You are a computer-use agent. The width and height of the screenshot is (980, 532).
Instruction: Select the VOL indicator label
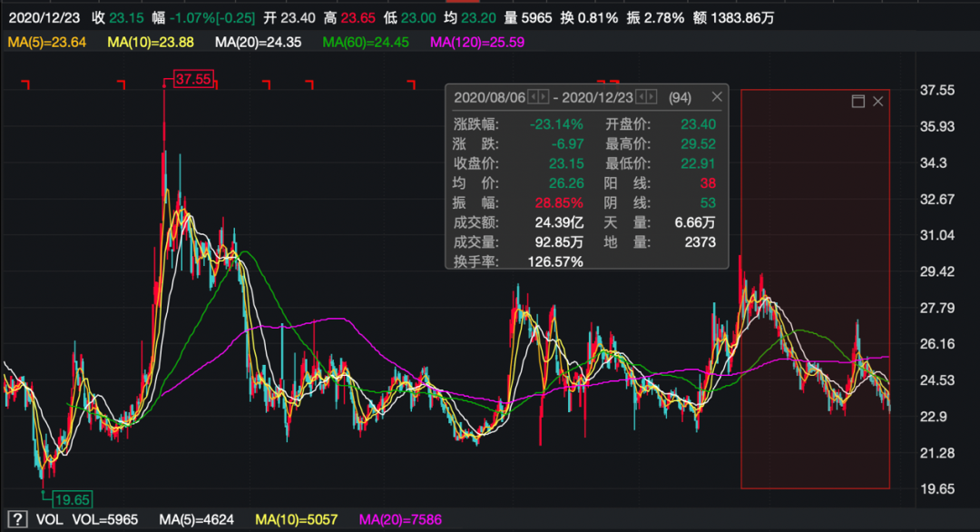coord(49,519)
